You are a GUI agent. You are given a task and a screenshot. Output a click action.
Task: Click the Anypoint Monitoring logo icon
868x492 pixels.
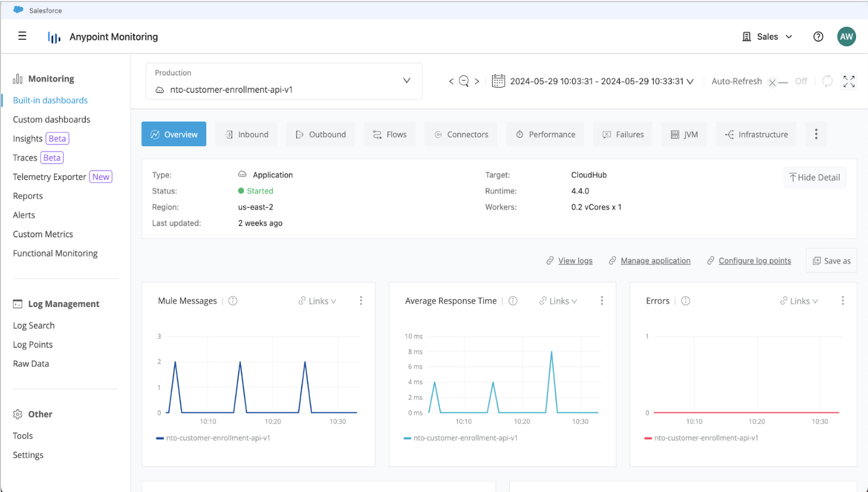[x=54, y=36]
